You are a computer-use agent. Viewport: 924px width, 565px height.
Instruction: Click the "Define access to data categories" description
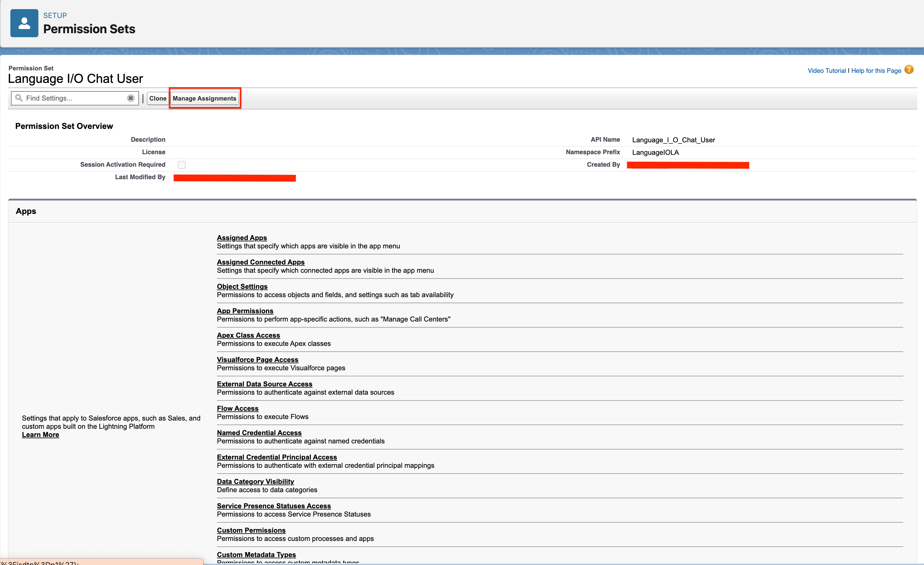point(267,490)
